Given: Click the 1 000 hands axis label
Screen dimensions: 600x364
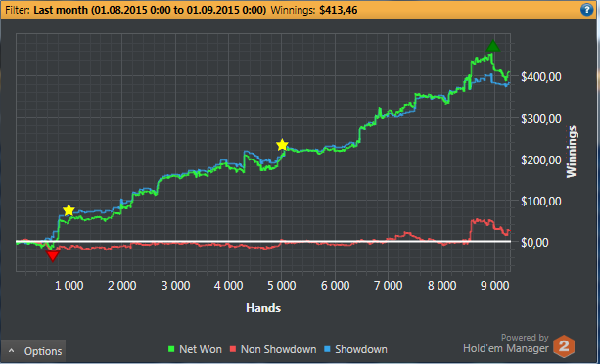Looking at the screenshot, I should pos(69,286).
